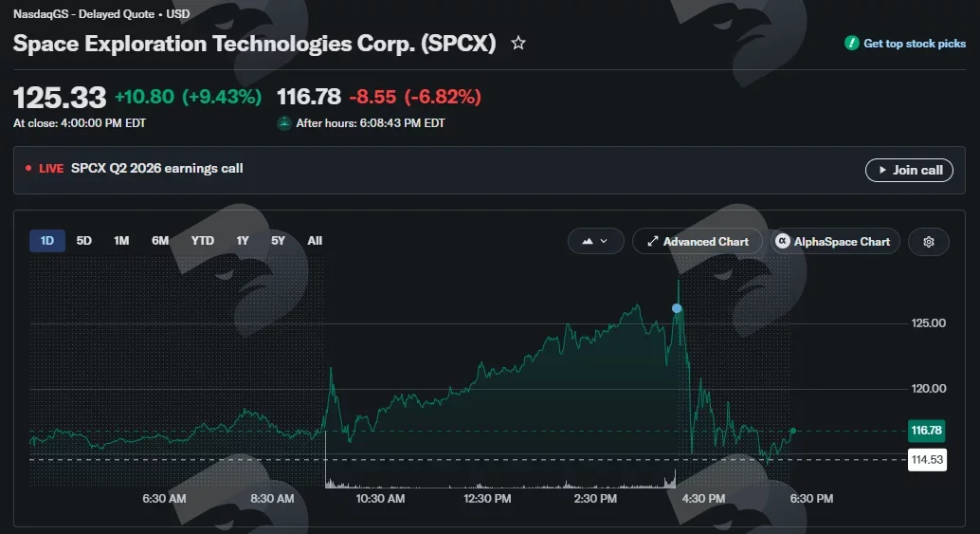Click the 116.78 current price label
The image size is (980, 534).
[x=926, y=431]
